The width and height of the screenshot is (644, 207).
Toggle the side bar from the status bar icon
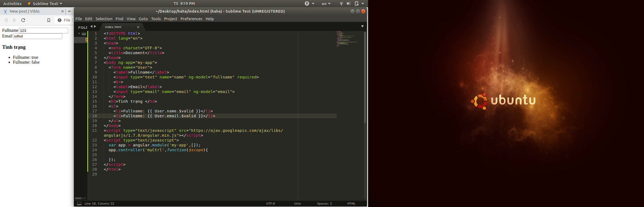[79, 203]
